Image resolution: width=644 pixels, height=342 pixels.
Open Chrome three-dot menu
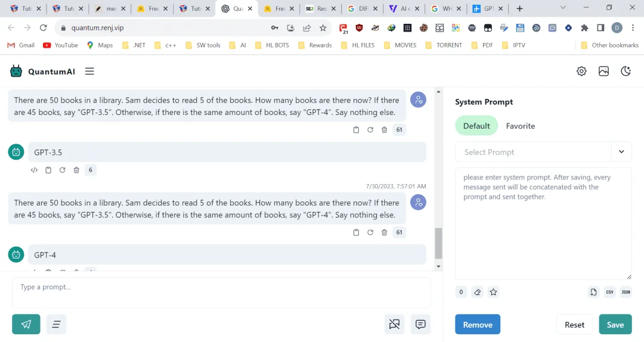coord(633,27)
